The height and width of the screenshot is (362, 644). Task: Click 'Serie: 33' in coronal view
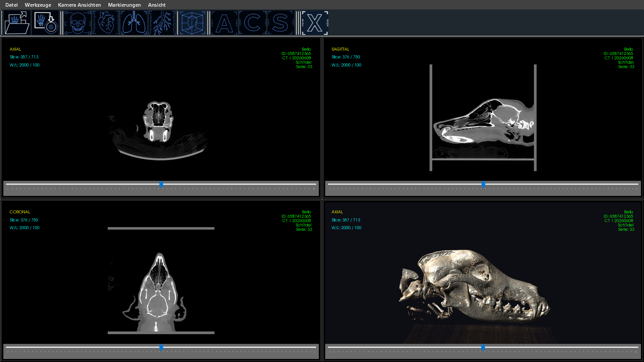pyautogui.click(x=304, y=229)
